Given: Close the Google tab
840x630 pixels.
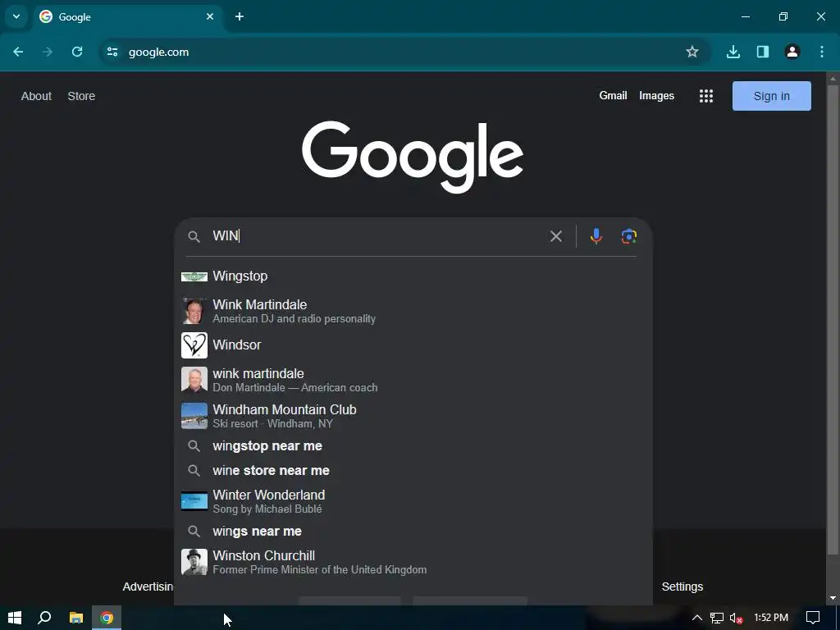Looking at the screenshot, I should pyautogui.click(x=210, y=16).
